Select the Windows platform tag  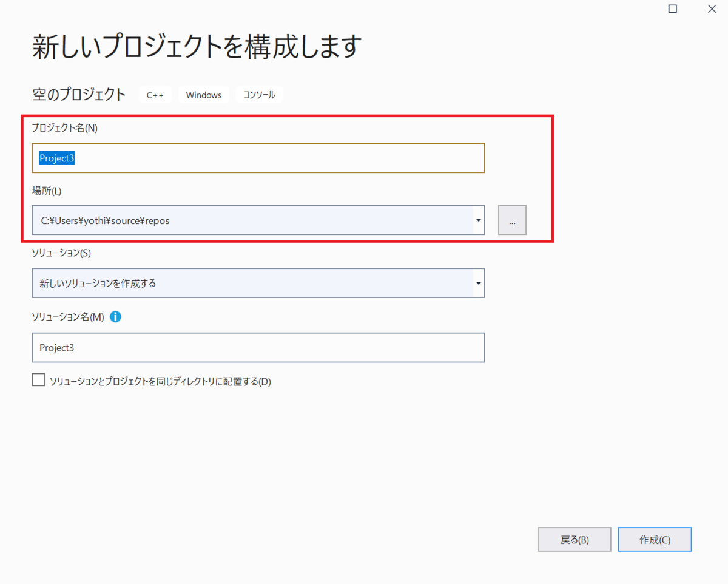pyautogui.click(x=203, y=95)
